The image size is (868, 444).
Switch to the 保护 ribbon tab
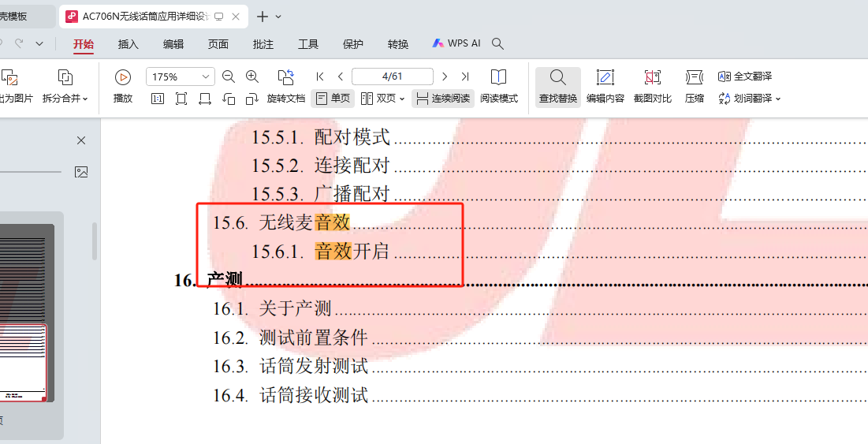353,44
